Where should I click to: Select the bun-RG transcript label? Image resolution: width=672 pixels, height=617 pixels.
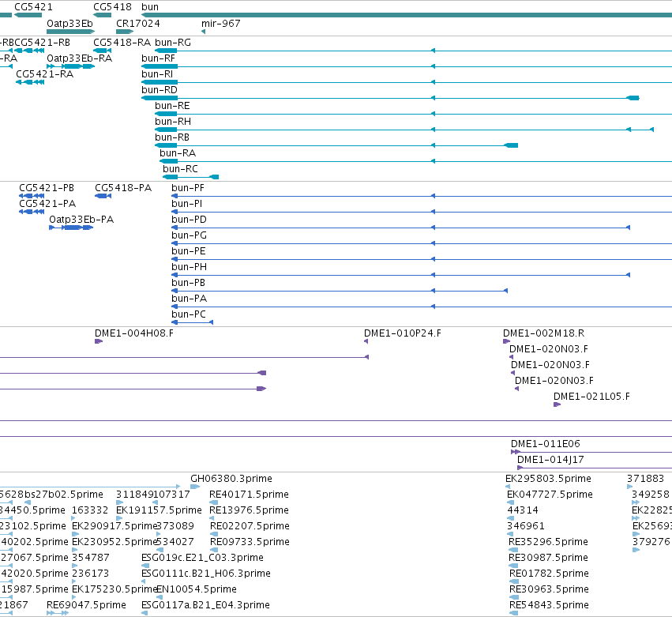(173, 43)
